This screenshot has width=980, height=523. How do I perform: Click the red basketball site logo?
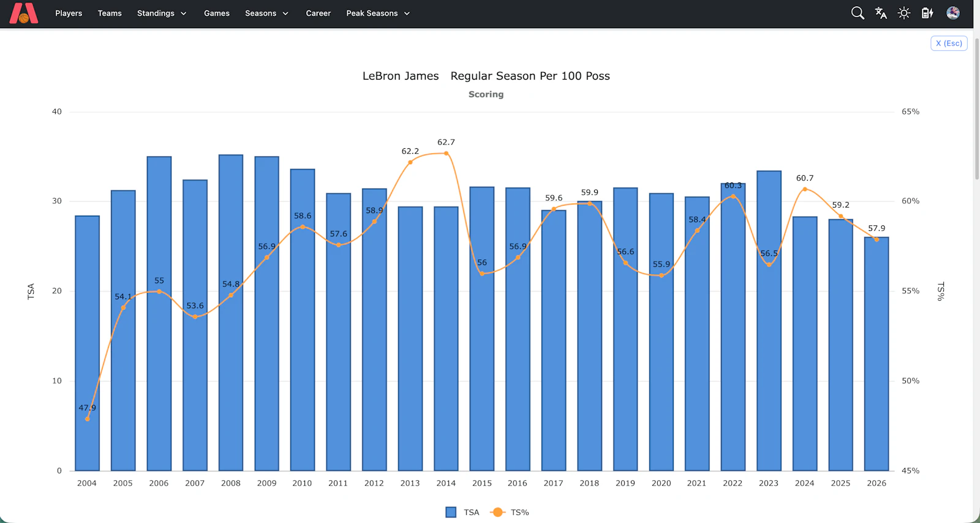point(24,13)
